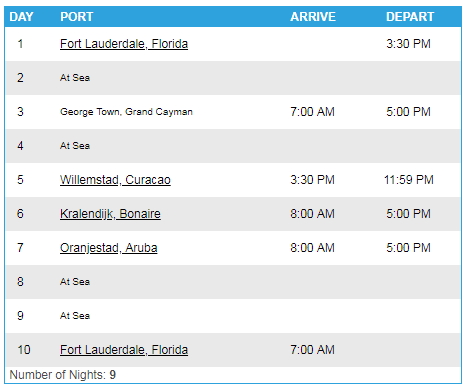Open the Willemstad, Curacao port link
The image size is (465, 391).
115,180
